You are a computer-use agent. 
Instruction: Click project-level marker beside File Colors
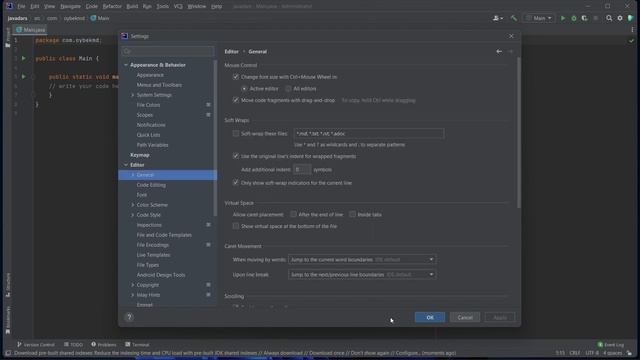point(208,105)
